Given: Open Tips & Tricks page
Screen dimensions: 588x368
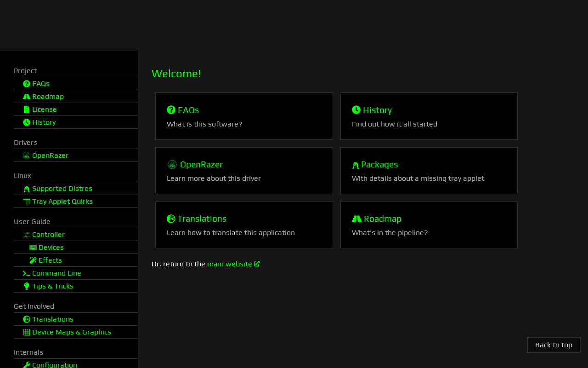Looking at the screenshot, I should click(76, 286).
